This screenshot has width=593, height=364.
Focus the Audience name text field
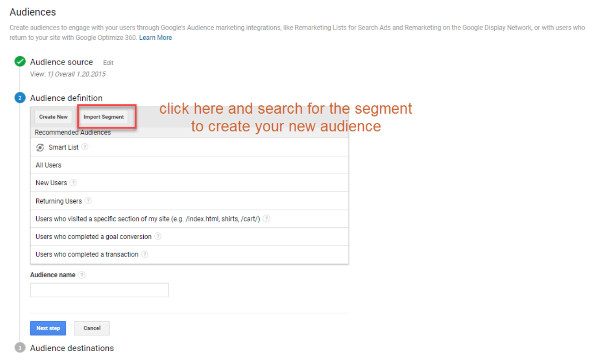99,290
